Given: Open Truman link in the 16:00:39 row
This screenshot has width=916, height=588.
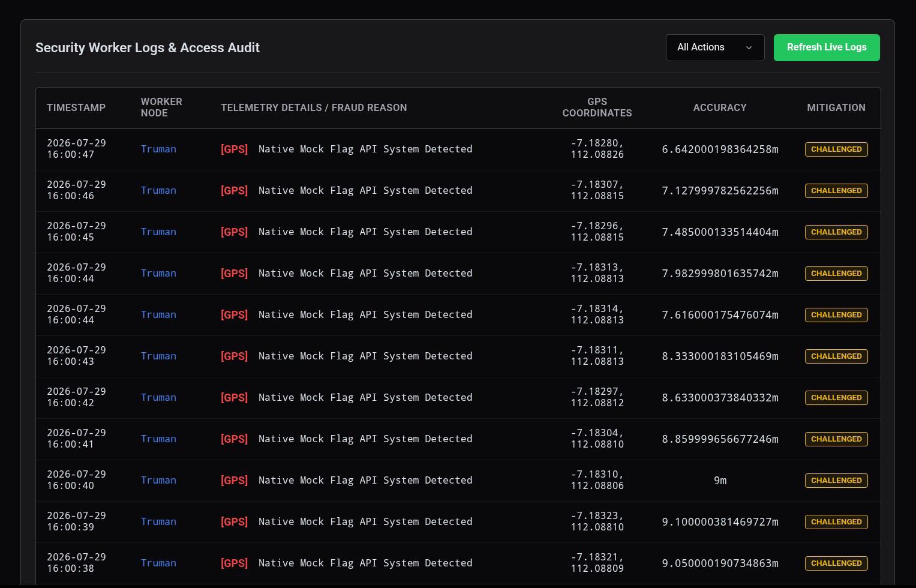Looking at the screenshot, I should tap(158, 521).
